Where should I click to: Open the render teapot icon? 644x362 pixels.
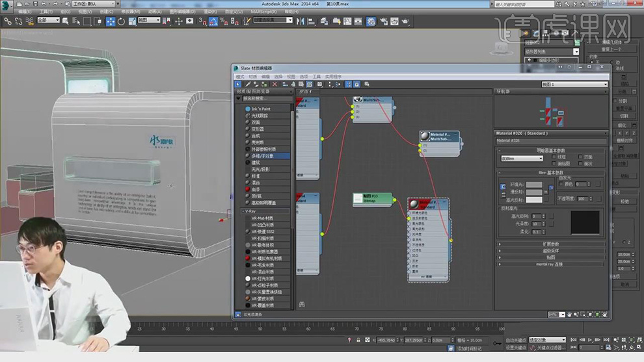pos(405,21)
